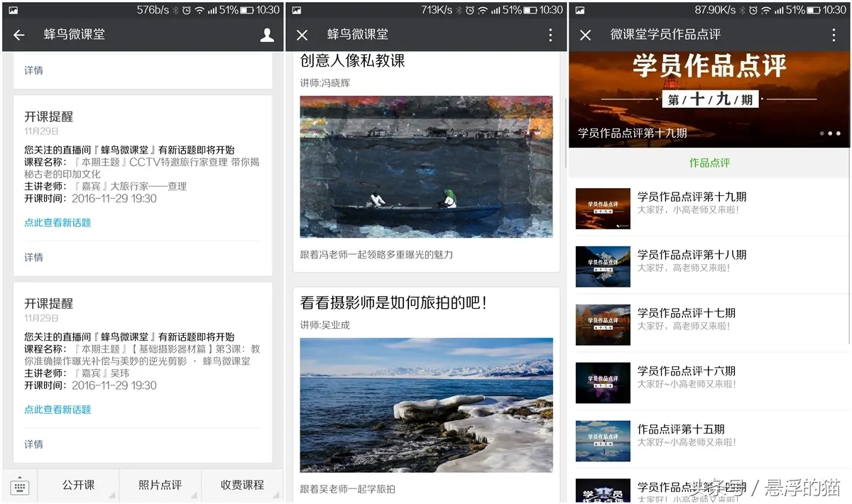Select the second carousel dot under the banner

tap(831, 133)
